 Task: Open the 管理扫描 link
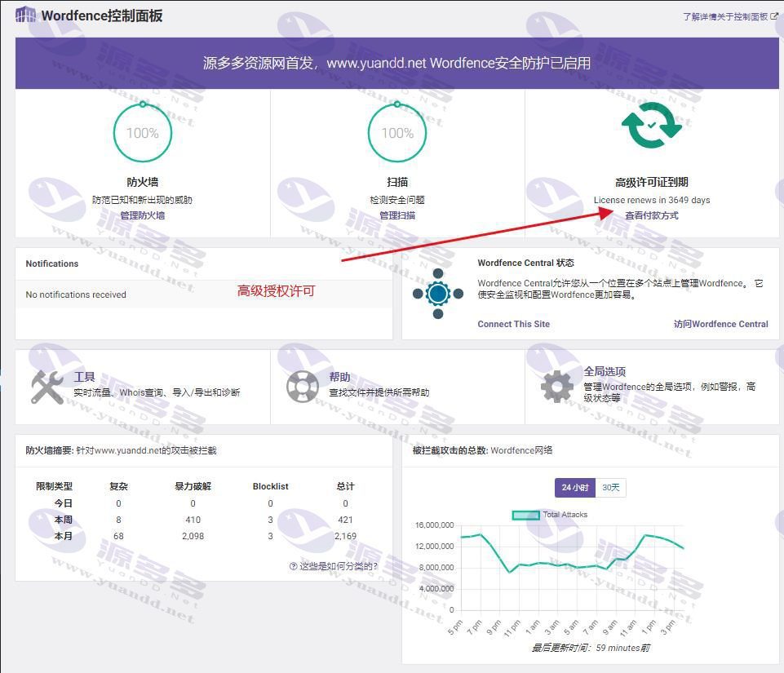point(397,215)
